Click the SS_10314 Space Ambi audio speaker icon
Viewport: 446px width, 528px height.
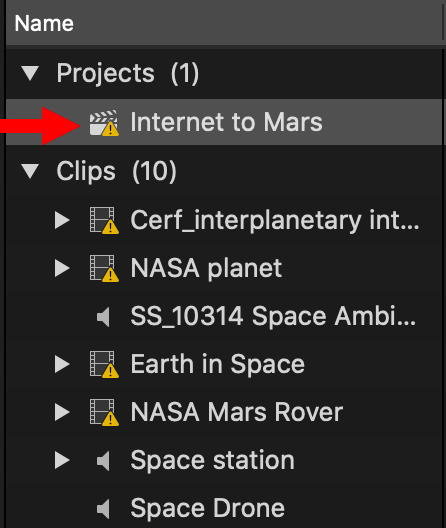(103, 317)
